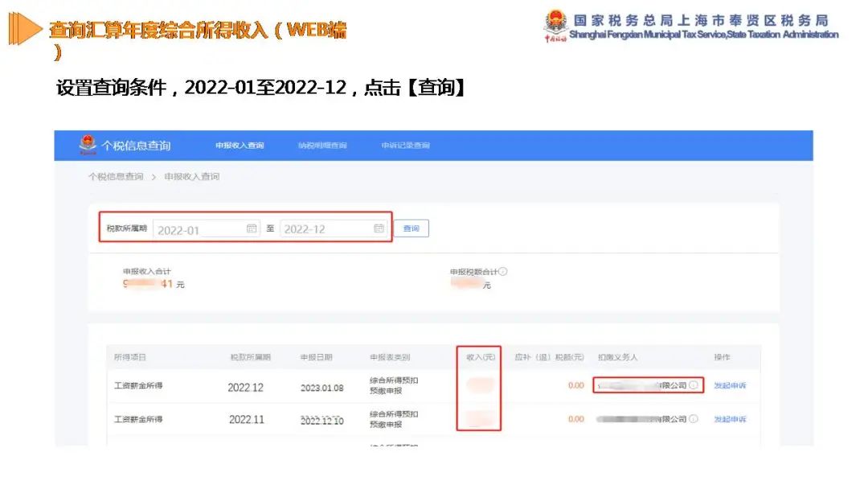Click the 税款所属期 filter label
This screenshot has width=868, height=489.
[127, 228]
